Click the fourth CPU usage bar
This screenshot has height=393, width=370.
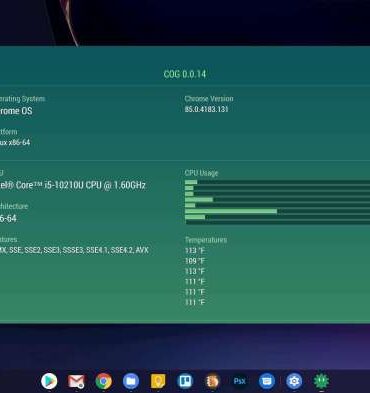click(277, 200)
